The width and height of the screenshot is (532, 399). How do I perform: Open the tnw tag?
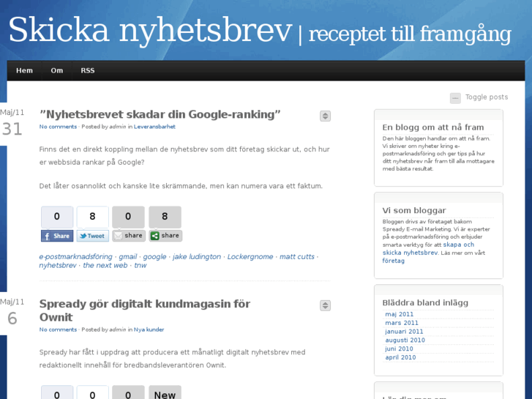point(140,265)
